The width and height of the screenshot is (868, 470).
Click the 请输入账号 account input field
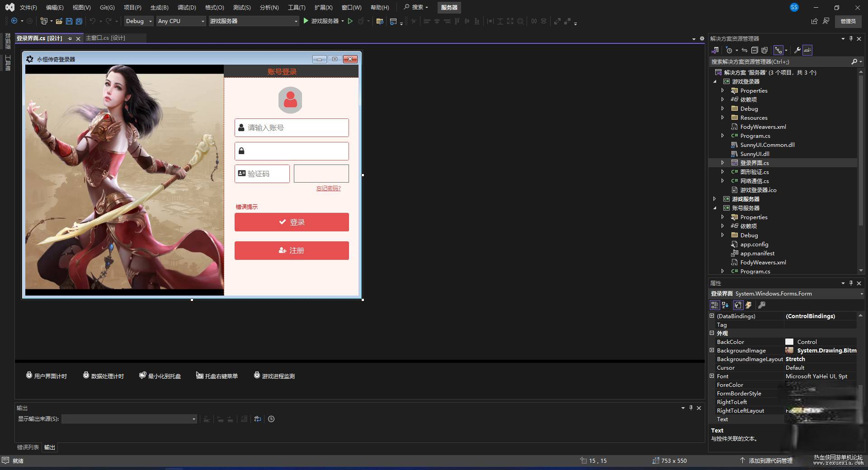click(292, 127)
